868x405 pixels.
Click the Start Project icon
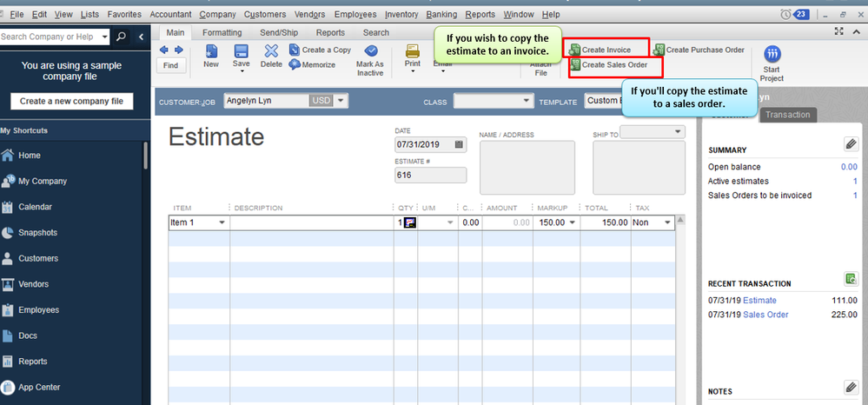772,54
